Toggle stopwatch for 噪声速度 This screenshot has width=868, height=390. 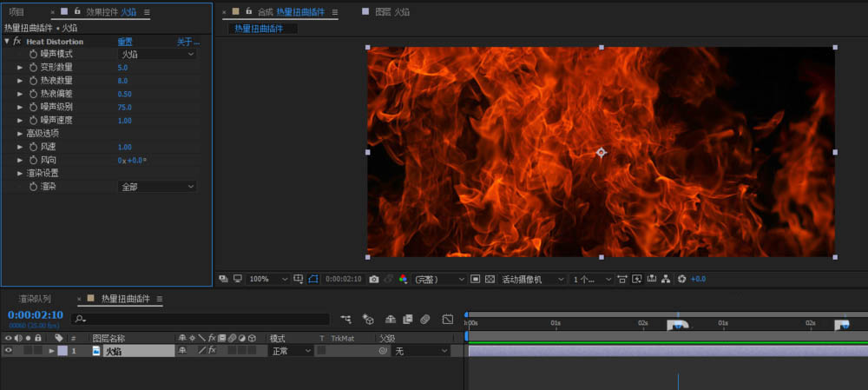33,120
